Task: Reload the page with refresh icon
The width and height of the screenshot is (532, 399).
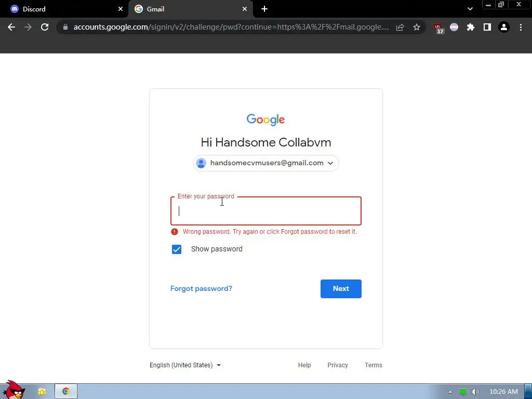Action: [45, 27]
